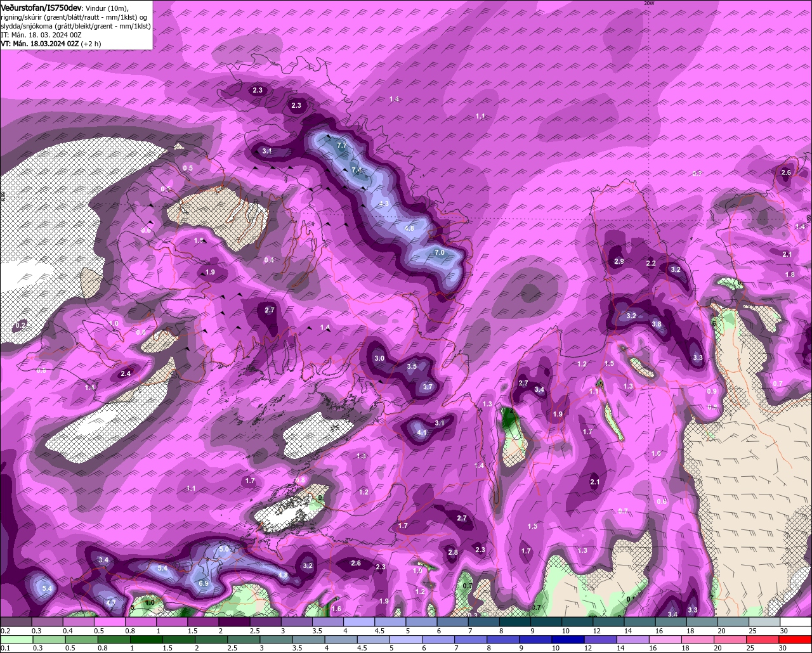The width and height of the screenshot is (812, 653).
Task: Pick upper legend swatch between 0.5 and 0.8
Action: coord(109,622)
